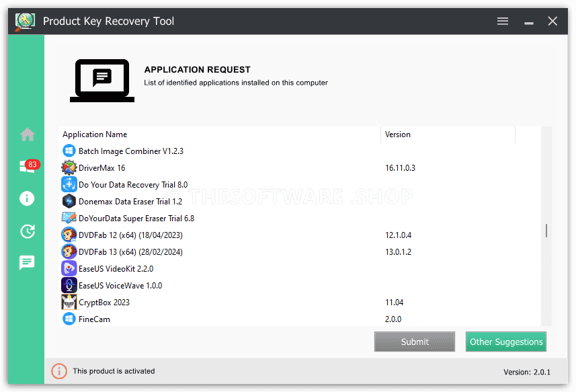Image resolution: width=576 pixels, height=392 pixels.
Task: Click the DVDFab 12 app icon
Action: 69,235
